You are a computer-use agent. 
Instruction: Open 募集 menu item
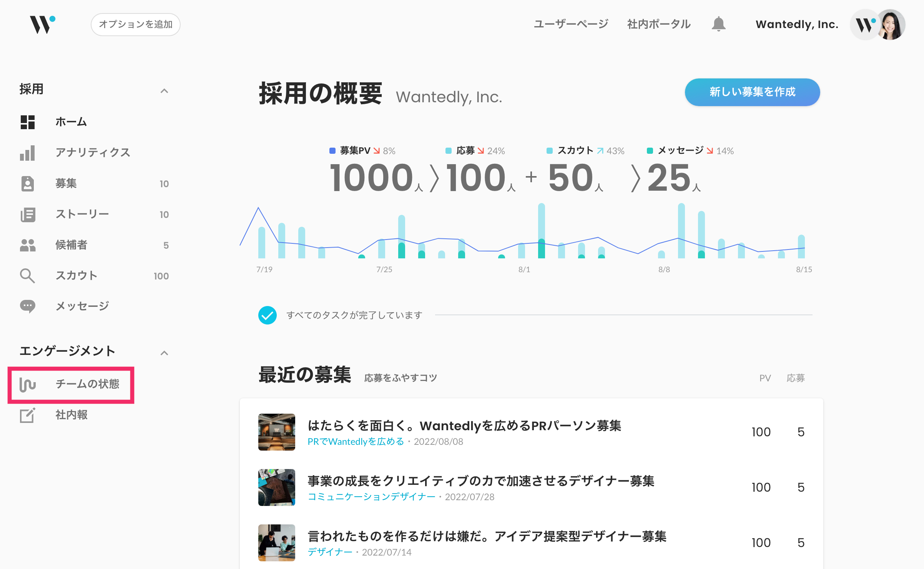point(66,183)
